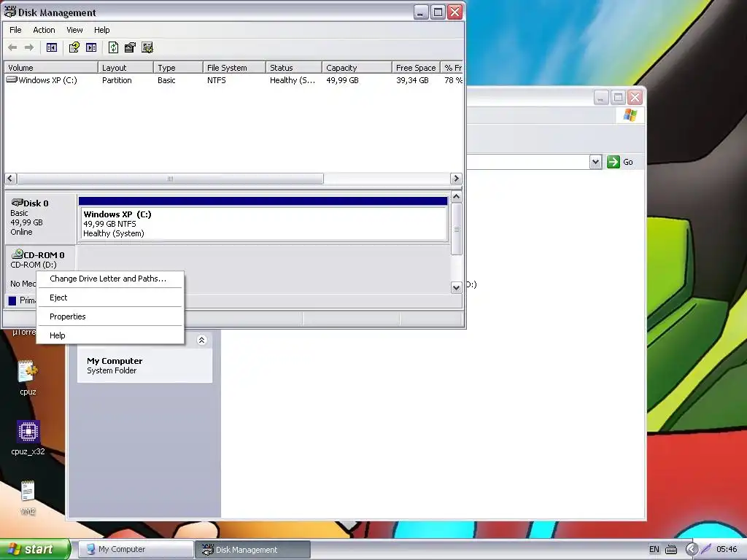Click the text file desktop icon below cpuz_x32

coord(28,491)
